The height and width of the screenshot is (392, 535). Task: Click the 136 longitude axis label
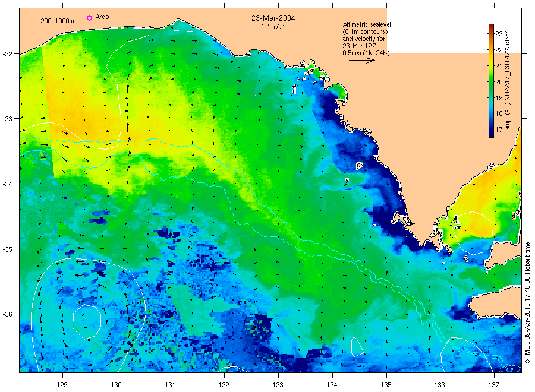440,385
